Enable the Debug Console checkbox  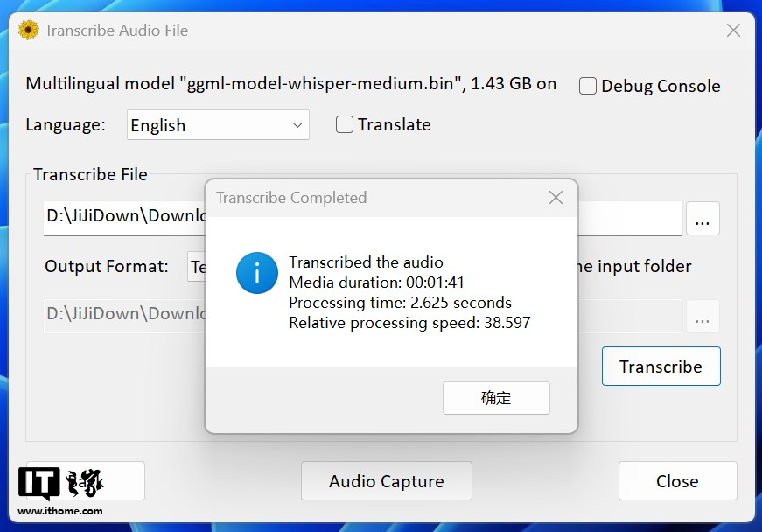(588, 86)
